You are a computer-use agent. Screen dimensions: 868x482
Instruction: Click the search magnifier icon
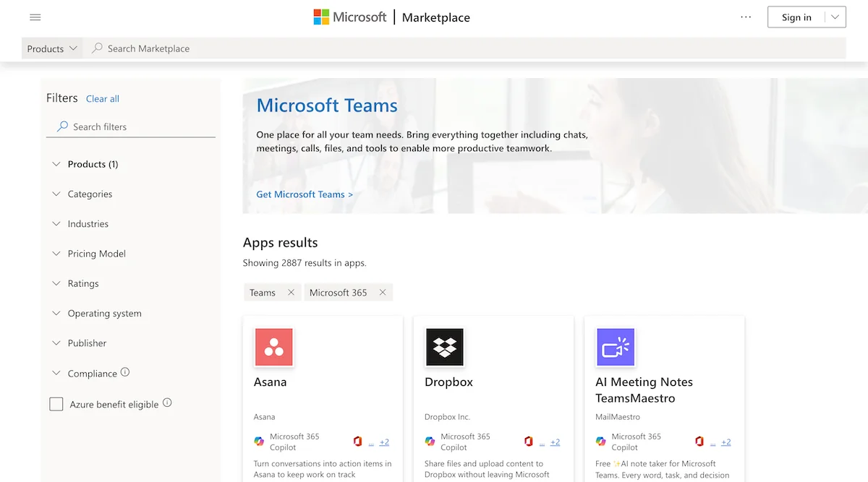pyautogui.click(x=96, y=48)
